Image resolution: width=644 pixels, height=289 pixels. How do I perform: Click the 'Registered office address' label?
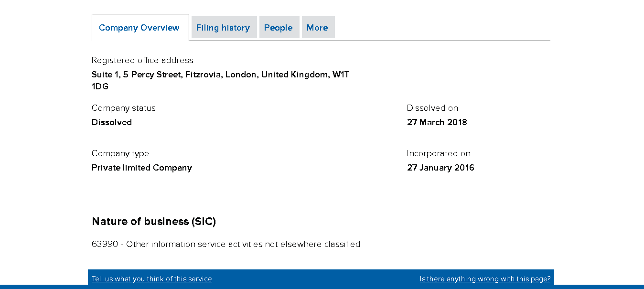pos(142,60)
